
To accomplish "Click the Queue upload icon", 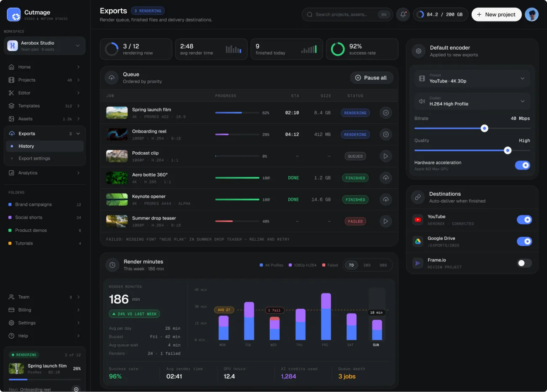I will tap(112, 77).
